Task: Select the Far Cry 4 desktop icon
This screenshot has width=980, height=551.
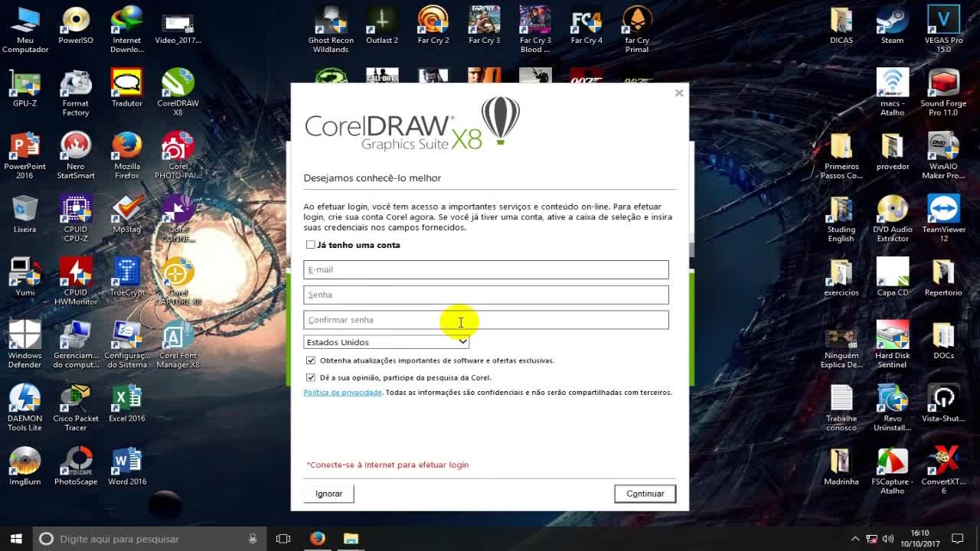Action: point(586,26)
